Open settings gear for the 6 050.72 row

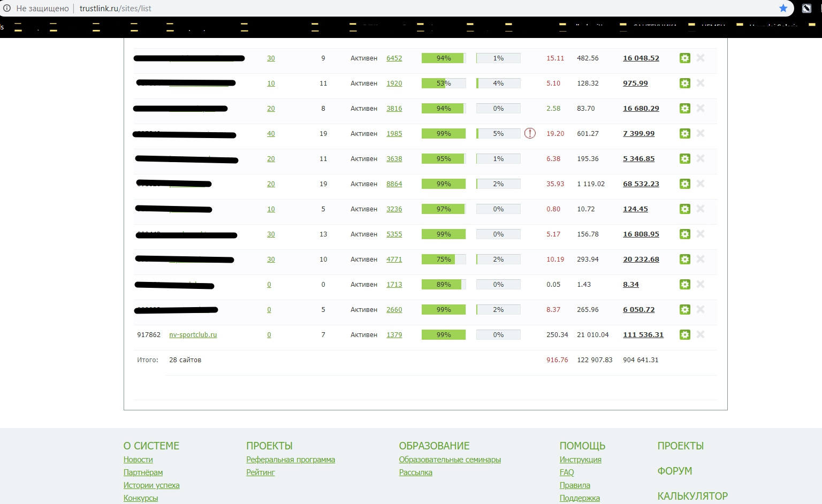point(684,309)
